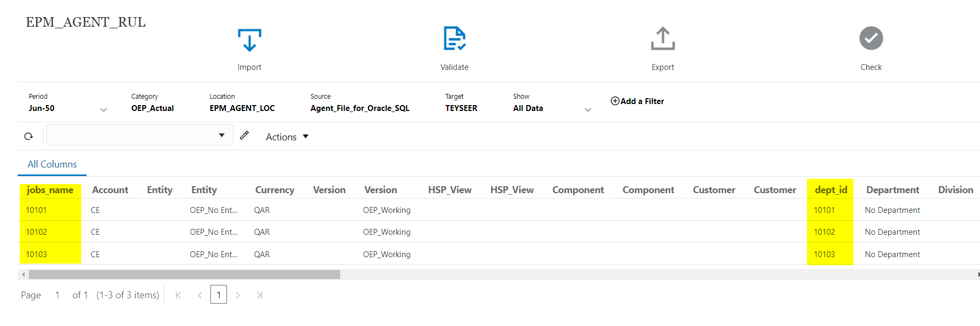Go to first page arrow
Screen dimensions: 980x326
pyautogui.click(x=178, y=295)
